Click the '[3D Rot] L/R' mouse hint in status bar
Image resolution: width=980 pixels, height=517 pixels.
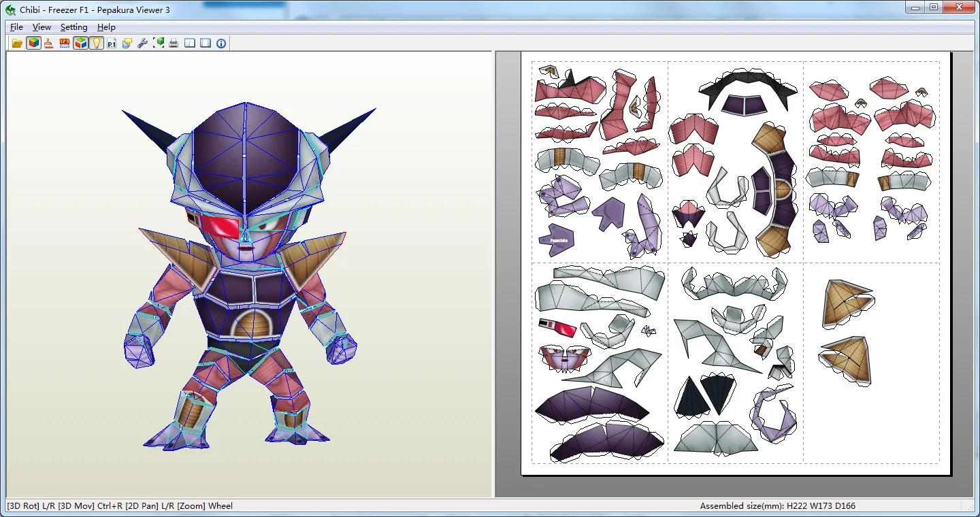tap(31, 506)
